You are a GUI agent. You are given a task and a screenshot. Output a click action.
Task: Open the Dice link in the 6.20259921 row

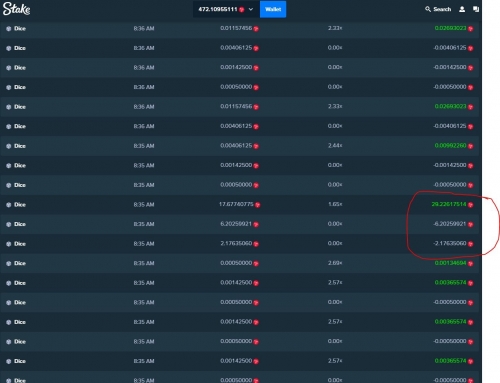pyautogui.click(x=20, y=224)
